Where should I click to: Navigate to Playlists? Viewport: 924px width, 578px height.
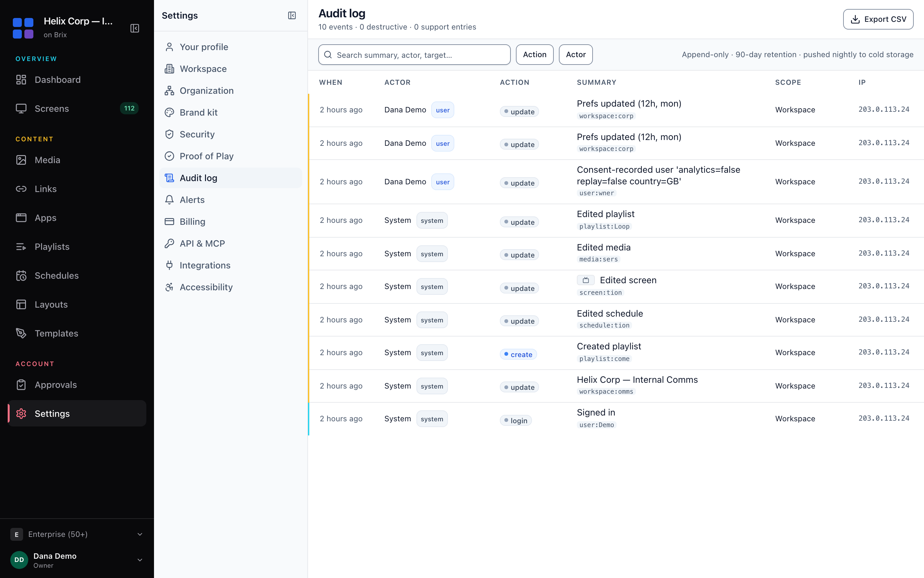[77, 247]
